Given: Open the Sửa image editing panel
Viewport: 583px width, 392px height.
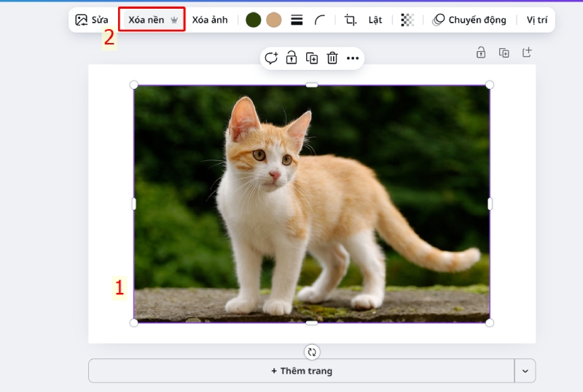Looking at the screenshot, I should tap(92, 20).
